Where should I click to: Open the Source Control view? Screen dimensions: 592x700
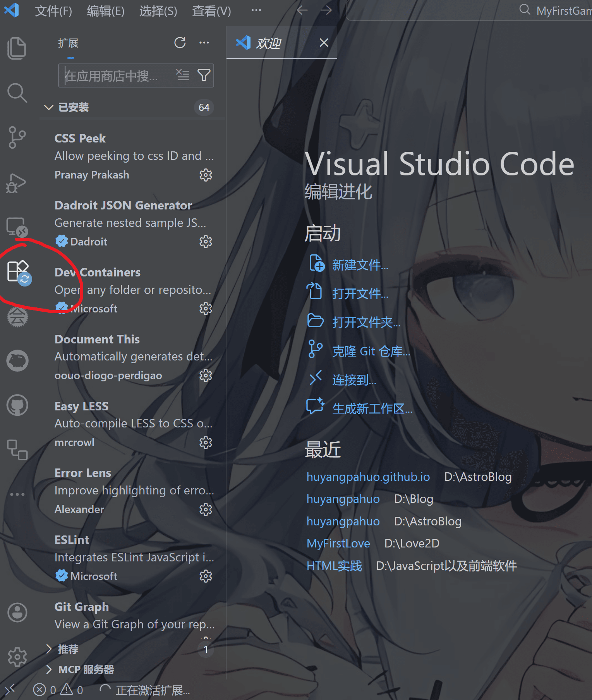pos(17,137)
